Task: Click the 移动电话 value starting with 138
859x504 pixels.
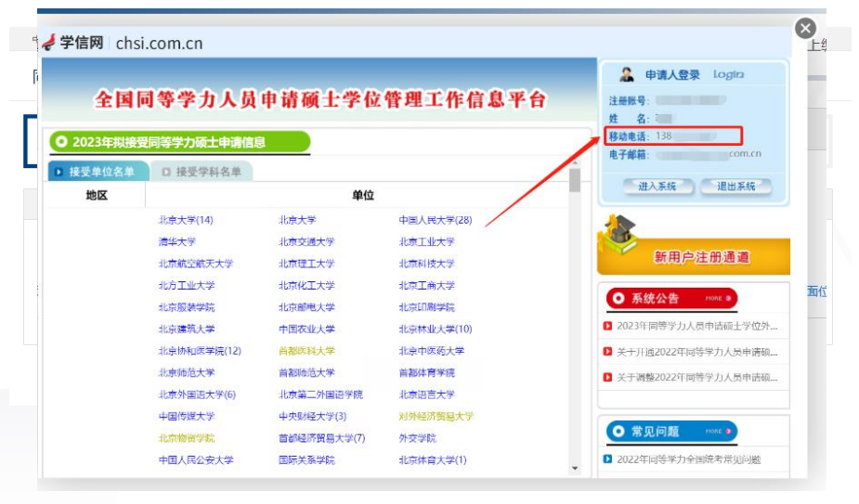Action: (686, 136)
